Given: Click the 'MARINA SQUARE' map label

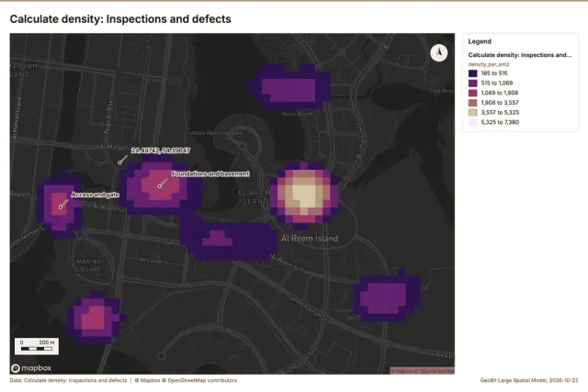Looking at the screenshot, I should tap(88, 265).
